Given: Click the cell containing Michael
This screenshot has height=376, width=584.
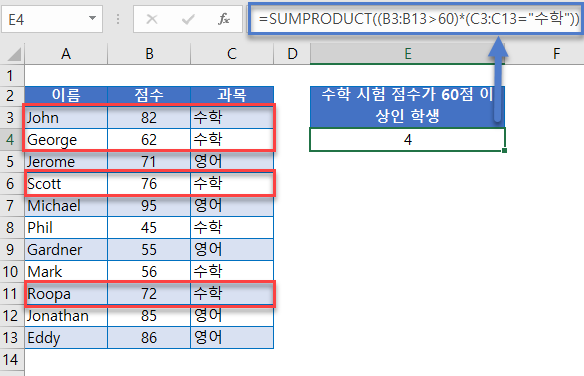Looking at the screenshot, I should click(66, 205).
